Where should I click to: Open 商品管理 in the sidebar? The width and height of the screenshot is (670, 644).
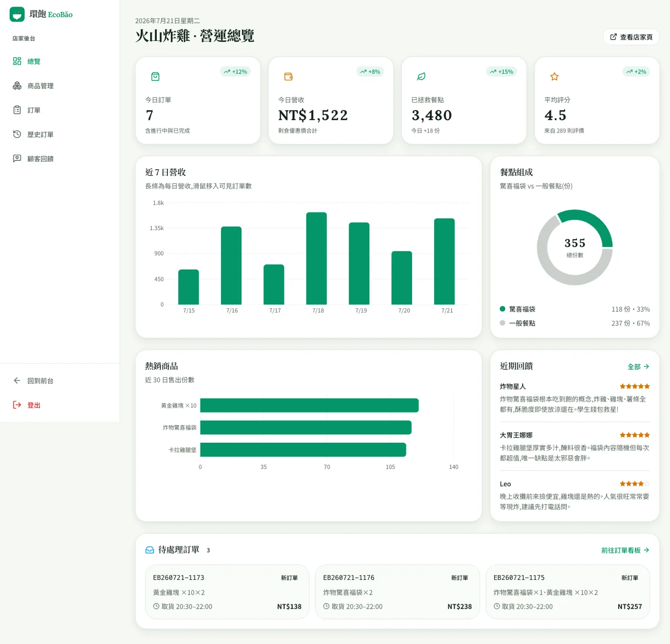60,86
